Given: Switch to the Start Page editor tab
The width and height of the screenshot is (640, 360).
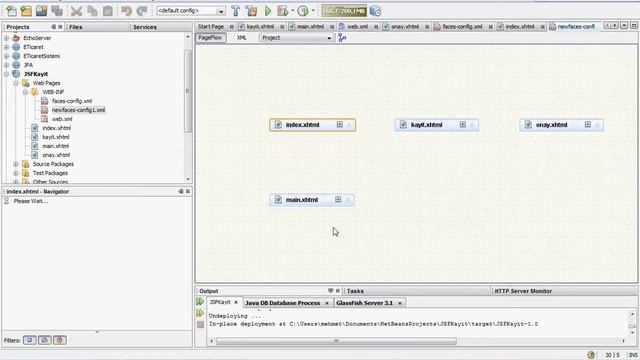Looking at the screenshot, I should [211, 27].
